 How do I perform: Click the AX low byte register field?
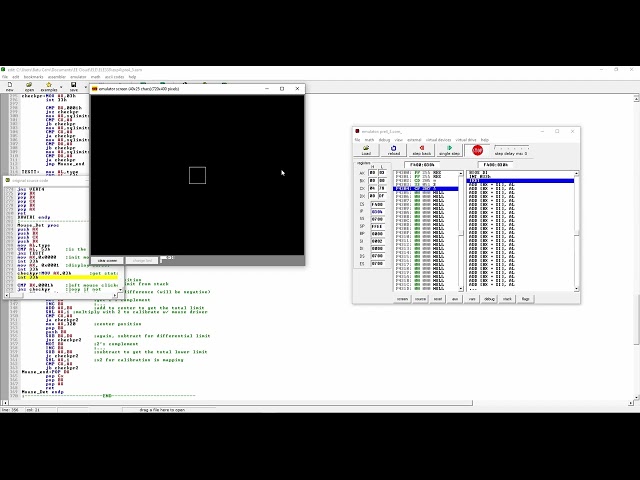(382, 173)
